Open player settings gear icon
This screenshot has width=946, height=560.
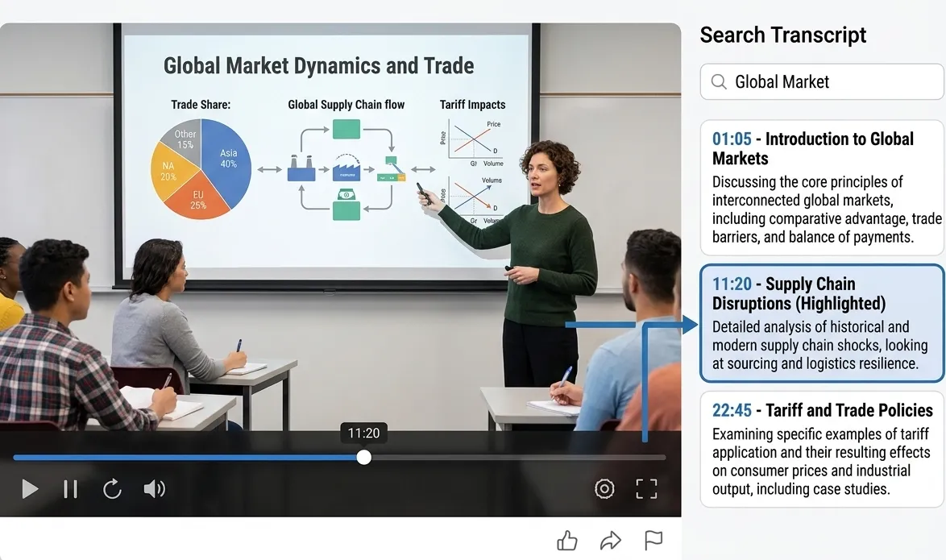tap(604, 488)
